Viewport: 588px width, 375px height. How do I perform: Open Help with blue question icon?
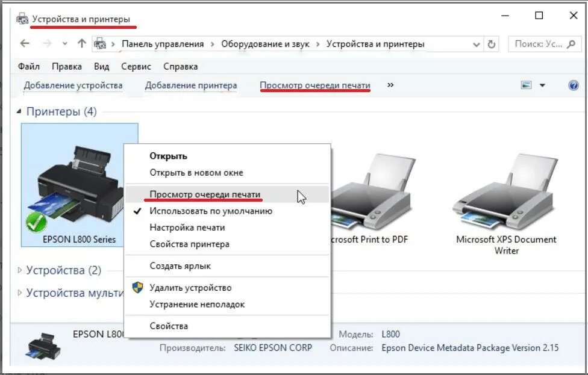pyautogui.click(x=574, y=85)
